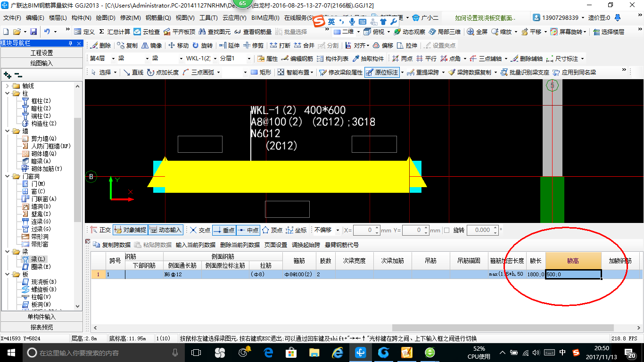This screenshot has height=362, width=644.
Task: Activate the 旋转 rotate tool
Action: pos(203,45)
